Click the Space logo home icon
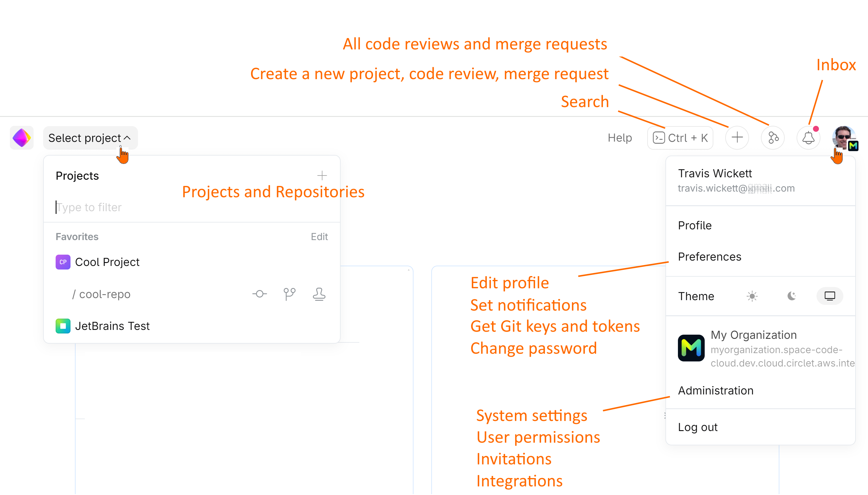The width and height of the screenshot is (868, 495). coord(21,138)
